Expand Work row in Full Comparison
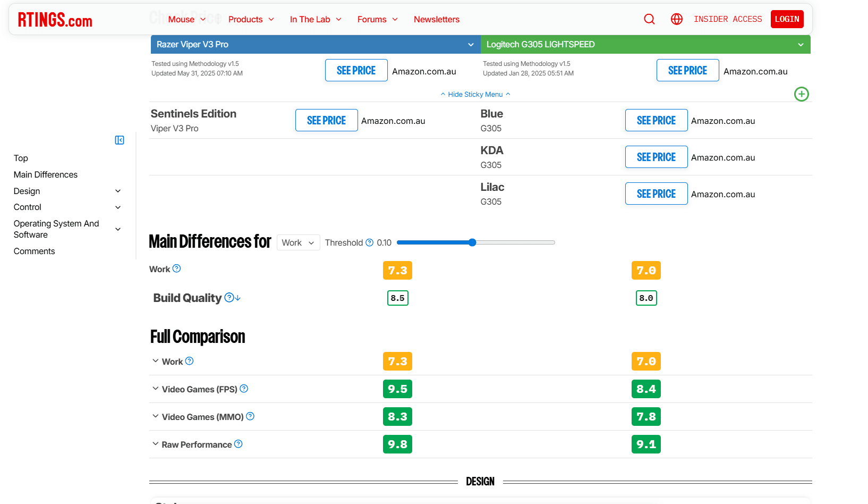The width and height of the screenshot is (868, 504). coord(156,361)
